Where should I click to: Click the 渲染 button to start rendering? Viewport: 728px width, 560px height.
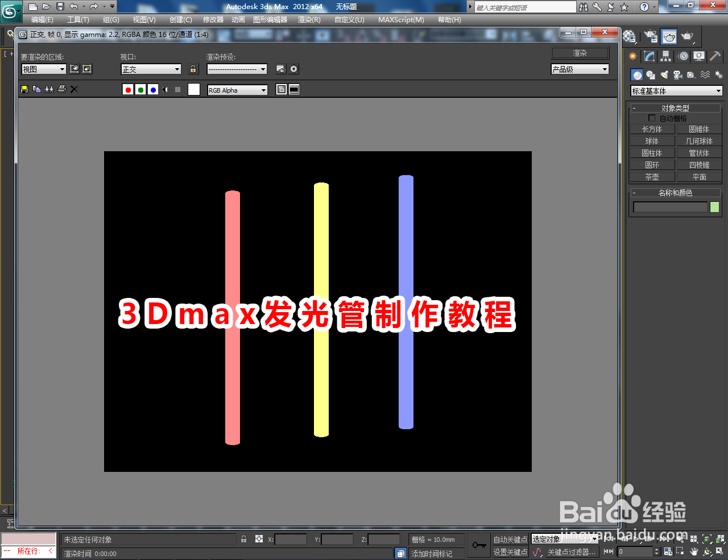pyautogui.click(x=580, y=52)
